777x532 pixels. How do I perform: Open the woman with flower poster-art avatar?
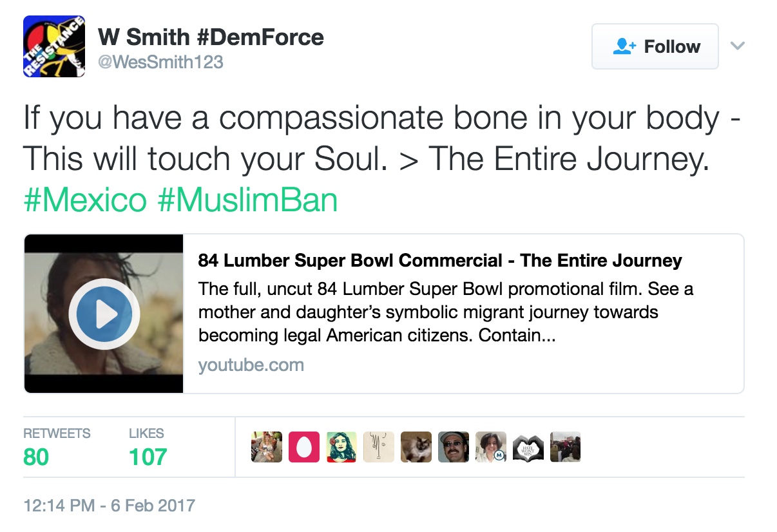(341, 447)
